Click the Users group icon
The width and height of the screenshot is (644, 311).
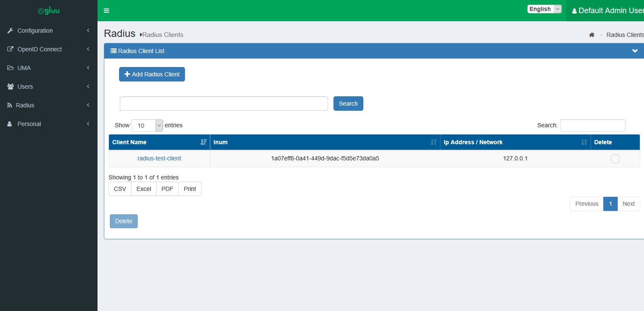pyautogui.click(x=10, y=87)
